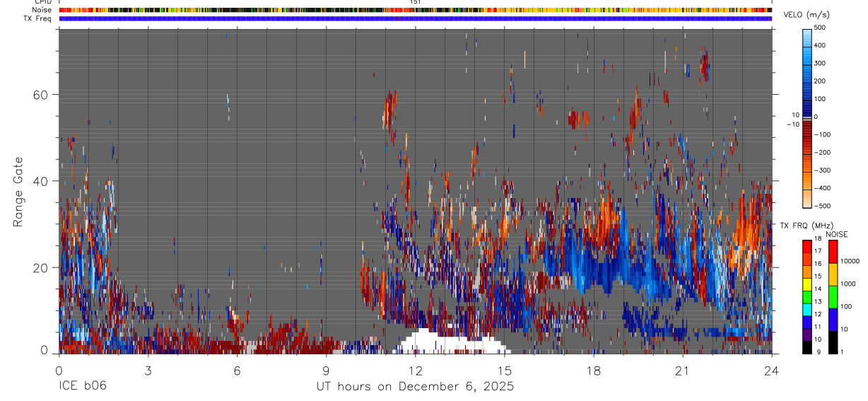
Task: Pick the blue segment of the NOISE colorbar
Action: pos(833,320)
